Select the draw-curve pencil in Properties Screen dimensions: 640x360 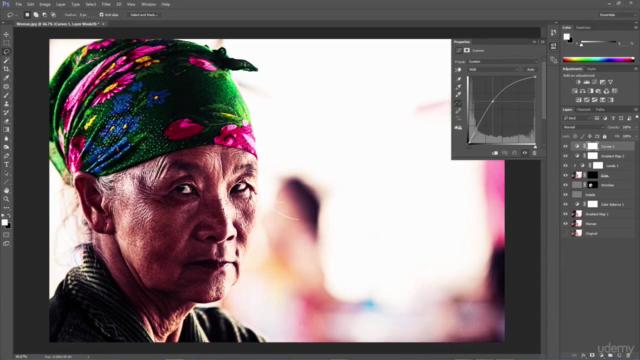pyautogui.click(x=458, y=111)
